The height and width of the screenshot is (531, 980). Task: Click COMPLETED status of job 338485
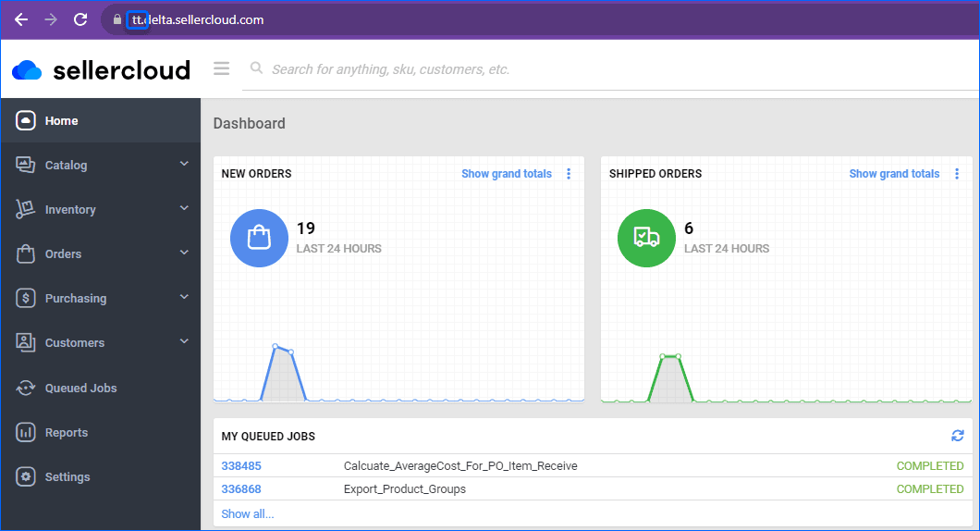[930, 466]
